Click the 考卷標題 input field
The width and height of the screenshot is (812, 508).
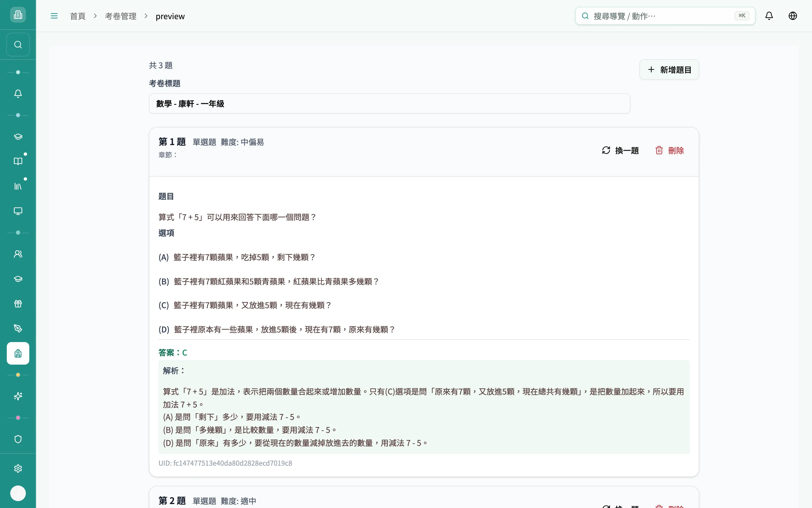tap(389, 104)
